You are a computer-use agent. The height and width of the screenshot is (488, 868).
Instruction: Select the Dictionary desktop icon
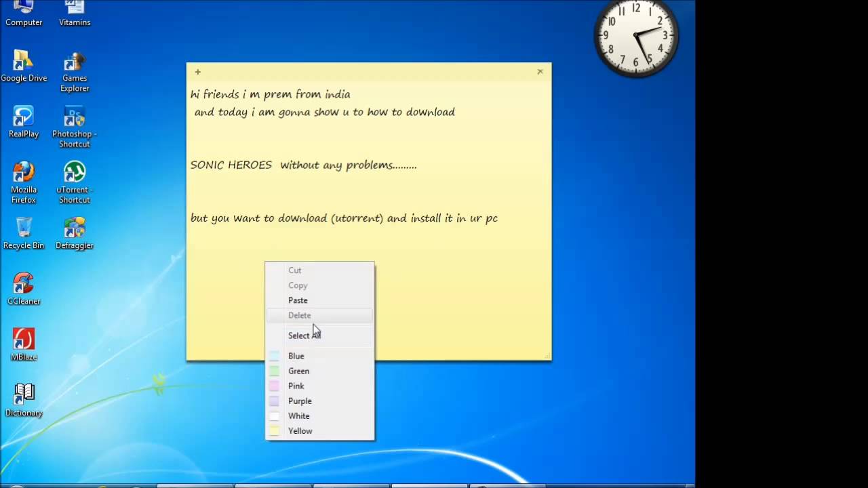pos(24,401)
